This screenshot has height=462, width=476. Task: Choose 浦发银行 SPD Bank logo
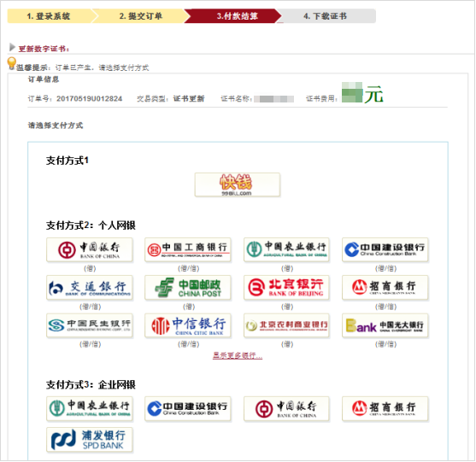point(90,440)
